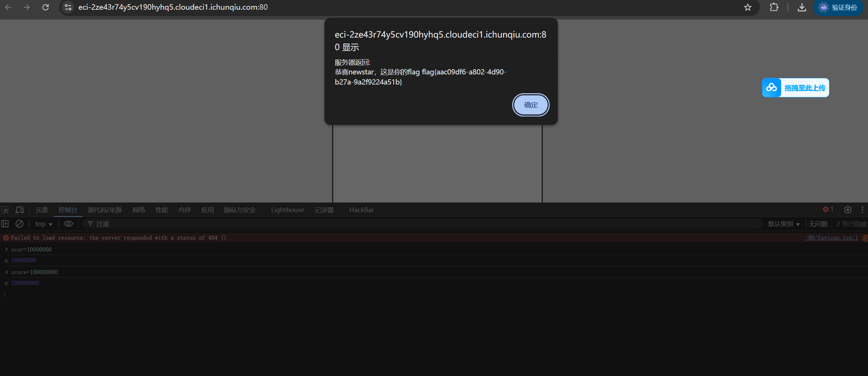Bookmark page with the star icon
Screen dimensions: 868x376
click(x=748, y=7)
